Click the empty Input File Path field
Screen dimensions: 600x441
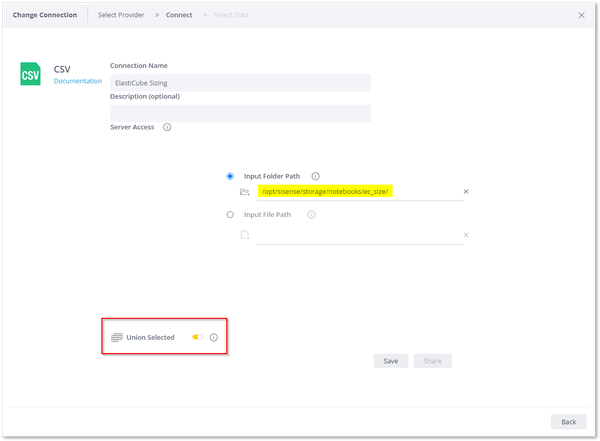pos(360,235)
